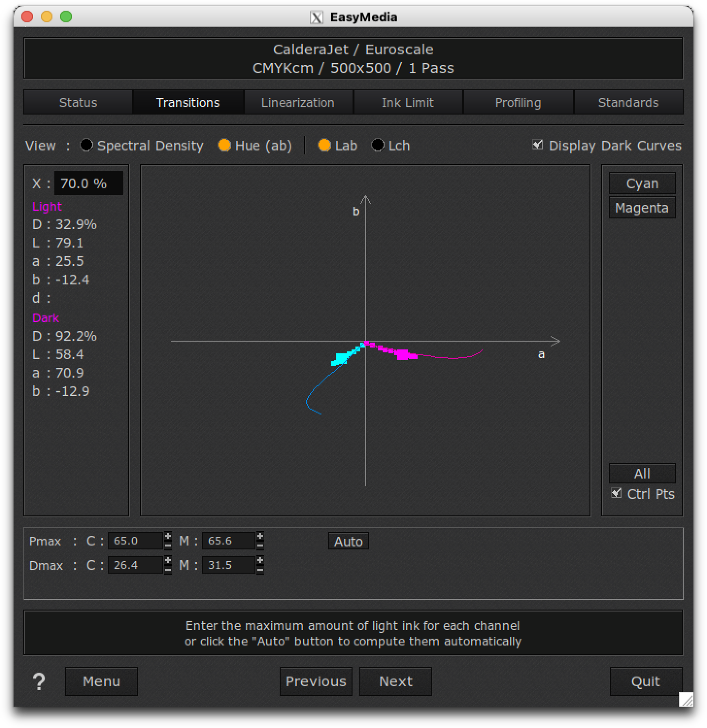This screenshot has height=728, width=707.
Task: Choose the Lab radio button
Action: click(x=324, y=145)
